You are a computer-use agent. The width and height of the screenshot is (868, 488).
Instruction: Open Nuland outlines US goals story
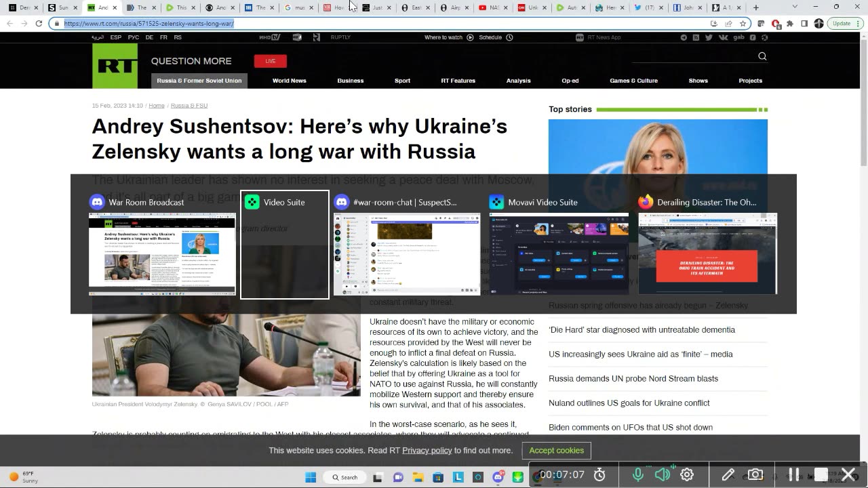click(x=629, y=403)
